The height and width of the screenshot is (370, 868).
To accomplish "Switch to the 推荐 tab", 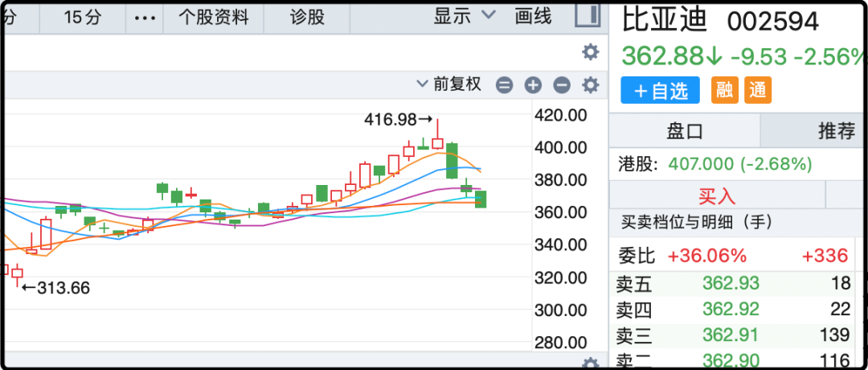I will point(834,131).
